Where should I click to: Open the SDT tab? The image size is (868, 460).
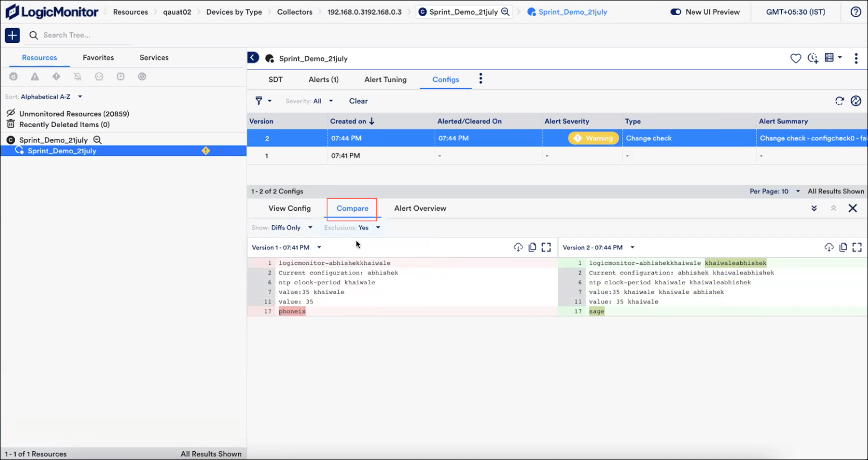pyautogui.click(x=275, y=79)
